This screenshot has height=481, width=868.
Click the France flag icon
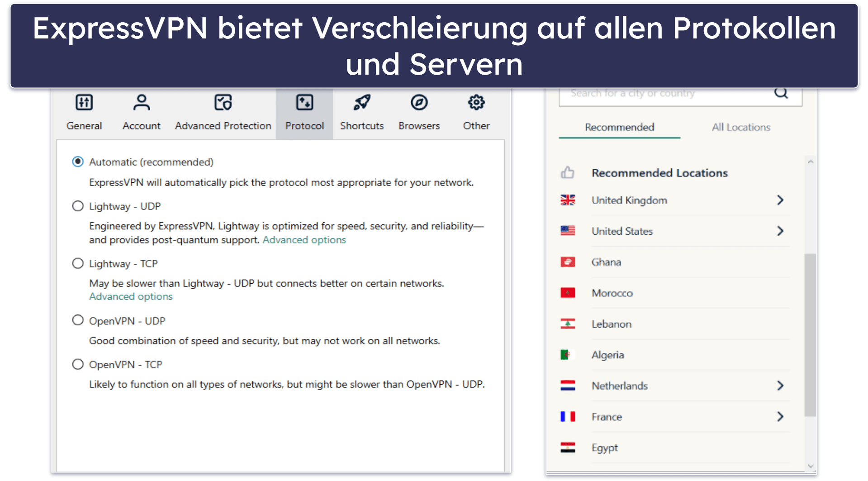(x=568, y=416)
